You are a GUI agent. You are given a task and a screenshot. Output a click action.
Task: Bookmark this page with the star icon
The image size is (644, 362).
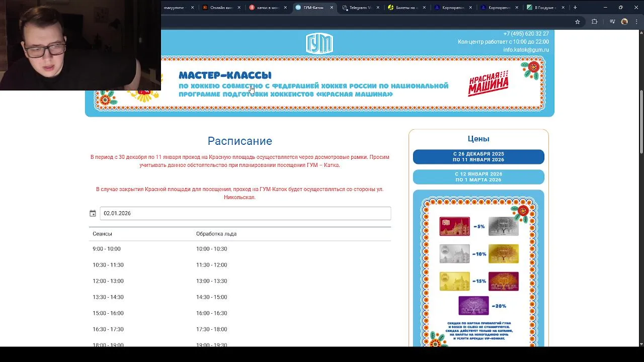click(x=578, y=22)
